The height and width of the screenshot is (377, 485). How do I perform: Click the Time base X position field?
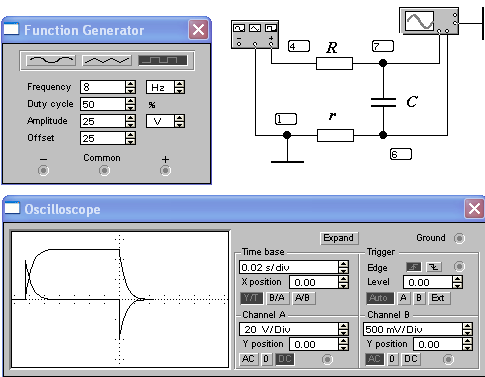tap(313, 282)
